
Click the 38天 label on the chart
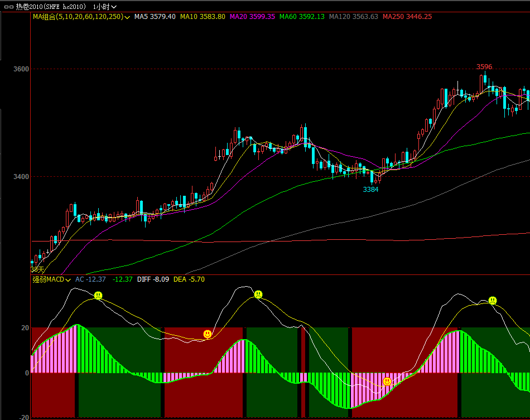tap(37, 269)
